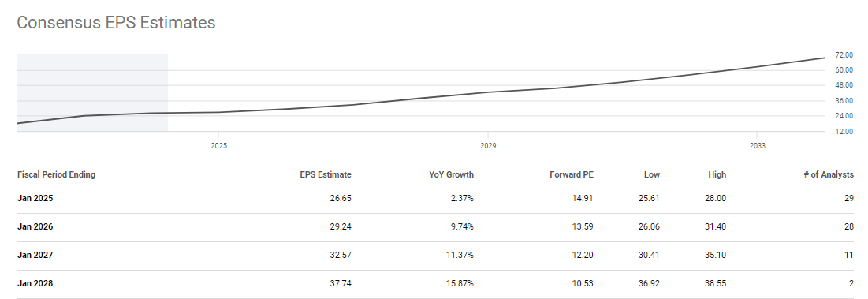Sort by Fiscal Period Ending column

[57, 174]
